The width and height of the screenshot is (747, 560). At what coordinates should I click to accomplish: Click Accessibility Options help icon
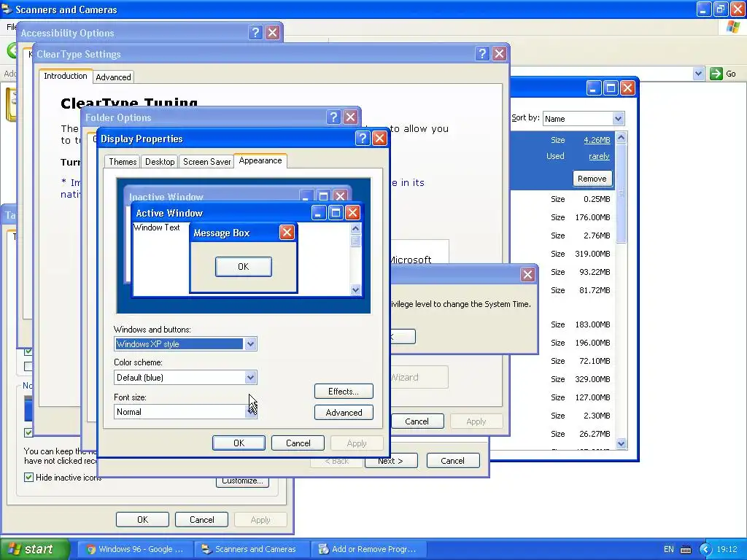coord(255,32)
